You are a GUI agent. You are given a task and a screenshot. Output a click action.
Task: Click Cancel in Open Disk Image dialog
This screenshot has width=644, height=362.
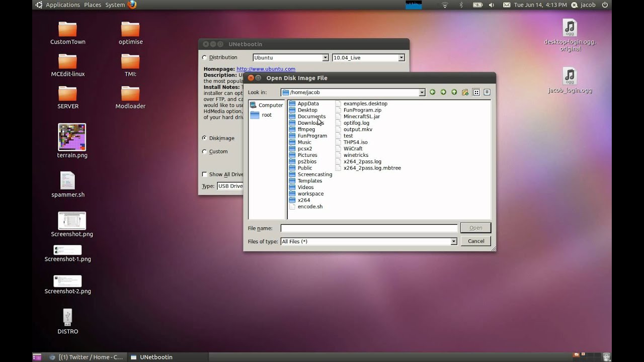pyautogui.click(x=476, y=241)
